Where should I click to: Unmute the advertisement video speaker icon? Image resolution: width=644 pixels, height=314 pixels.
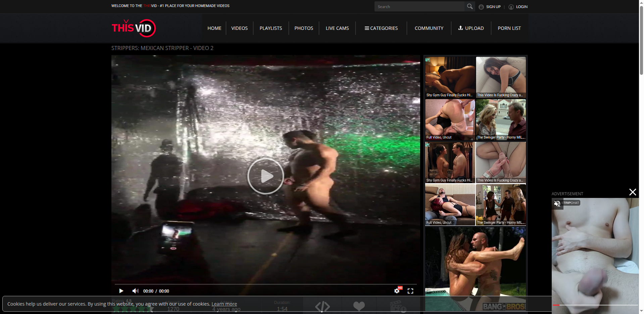coord(557,204)
